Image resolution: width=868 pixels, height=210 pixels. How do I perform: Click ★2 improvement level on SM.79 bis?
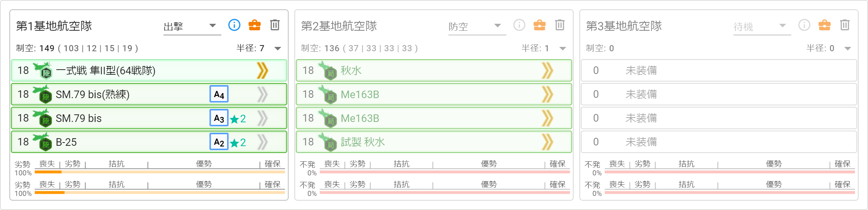(238, 119)
